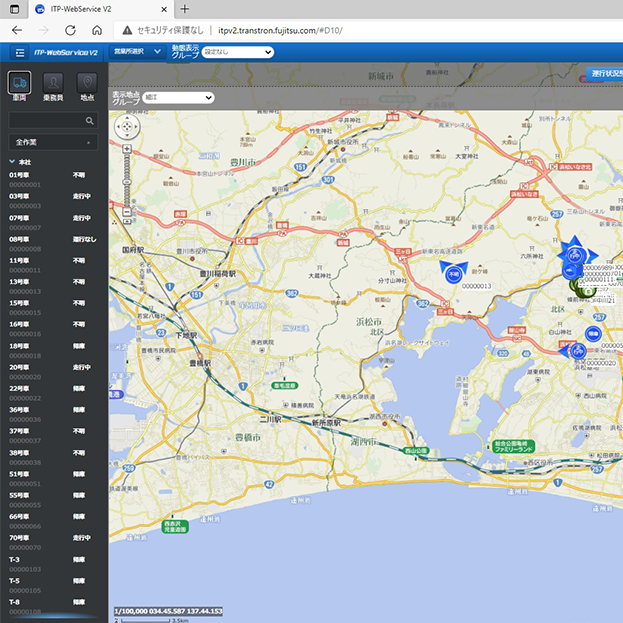Click the map zoom-in plus button
The width and height of the screenshot is (623, 623).
(x=128, y=149)
